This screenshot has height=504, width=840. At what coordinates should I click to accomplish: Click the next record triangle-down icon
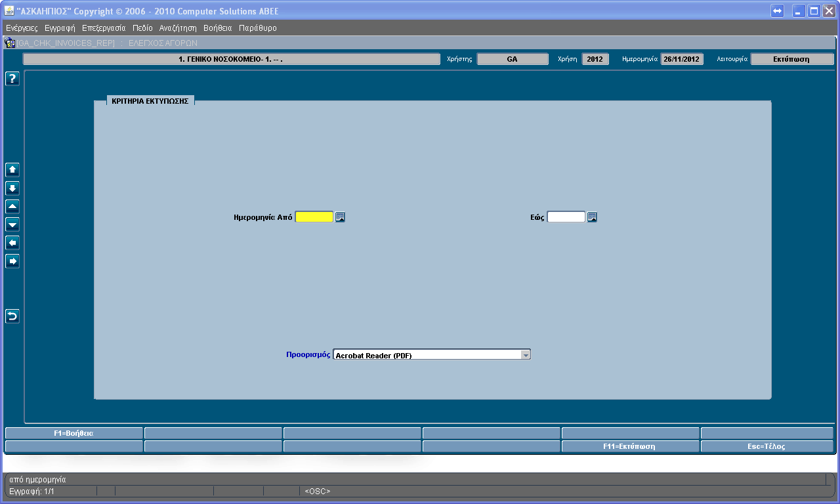pos(12,225)
